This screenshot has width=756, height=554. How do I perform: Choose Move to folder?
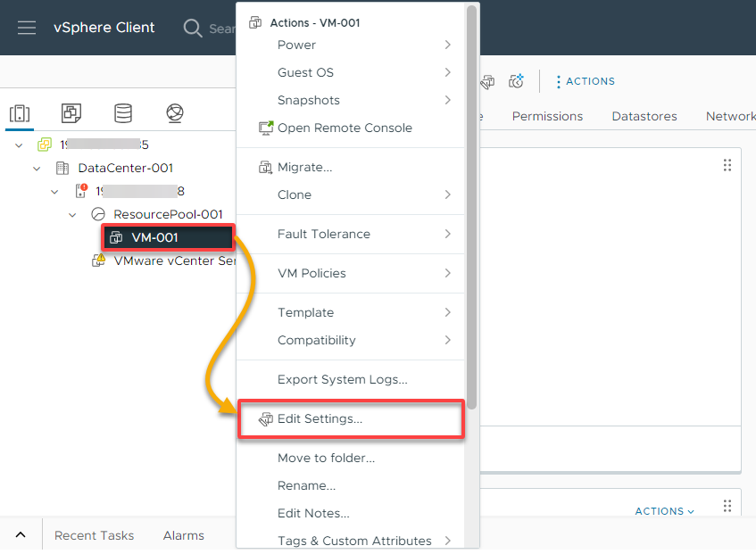[x=351, y=459]
